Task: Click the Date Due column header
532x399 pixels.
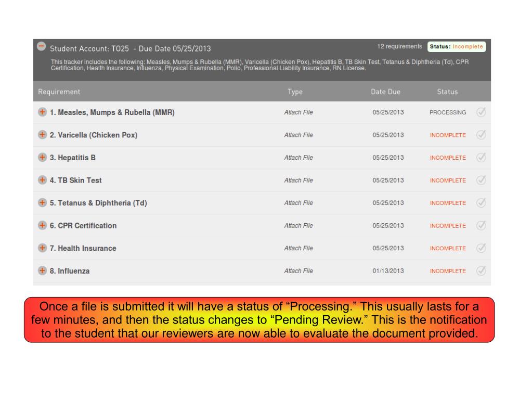Action: 385,92
